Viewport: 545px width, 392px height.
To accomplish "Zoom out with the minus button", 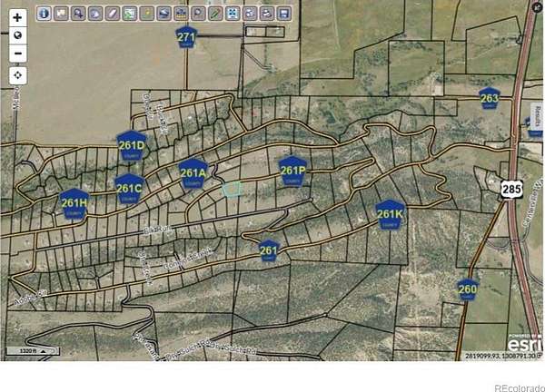I will 17,53.
